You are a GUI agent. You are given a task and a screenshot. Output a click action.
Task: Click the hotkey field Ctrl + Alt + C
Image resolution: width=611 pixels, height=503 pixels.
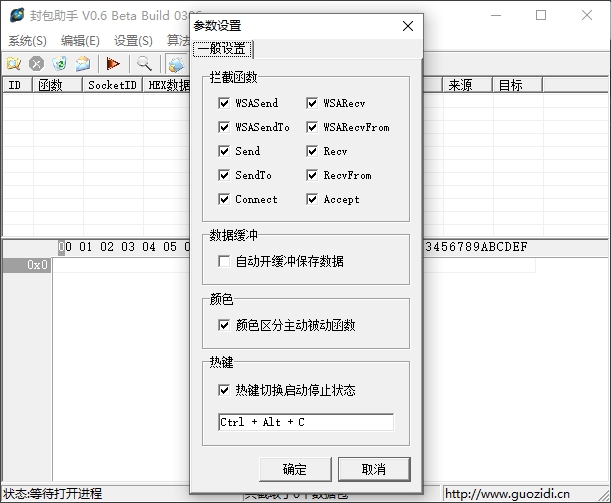(x=306, y=422)
